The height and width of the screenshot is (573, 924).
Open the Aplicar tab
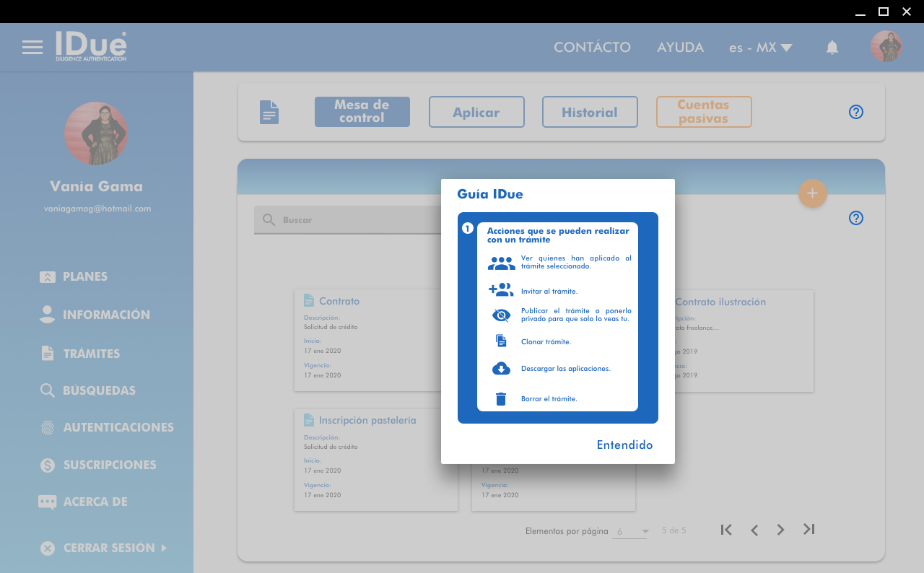tap(476, 112)
